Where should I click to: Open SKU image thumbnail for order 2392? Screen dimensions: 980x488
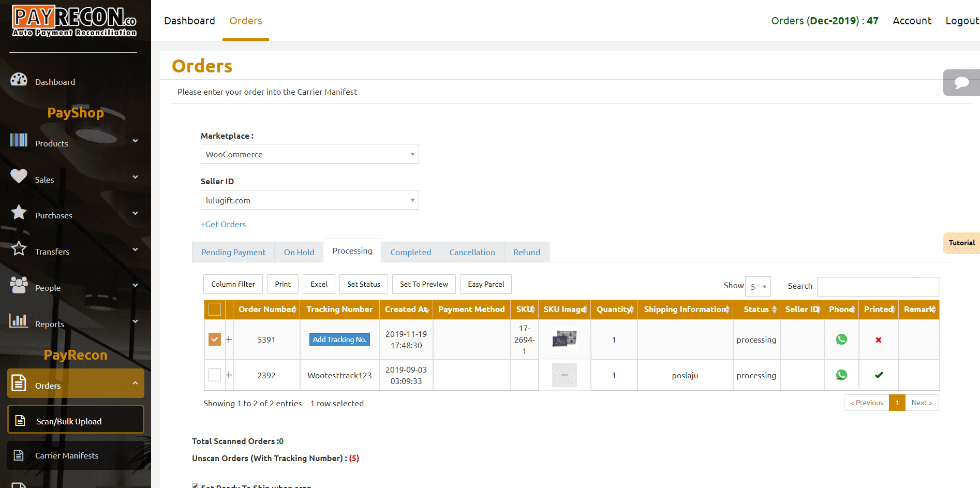point(565,375)
